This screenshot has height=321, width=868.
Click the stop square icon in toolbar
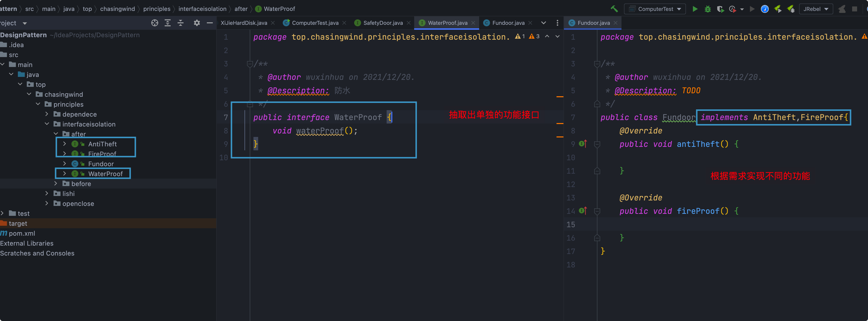pyautogui.click(x=855, y=9)
